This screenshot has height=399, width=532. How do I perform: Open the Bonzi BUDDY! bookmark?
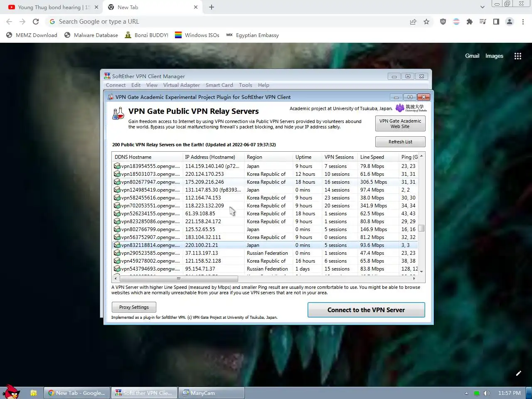point(146,35)
